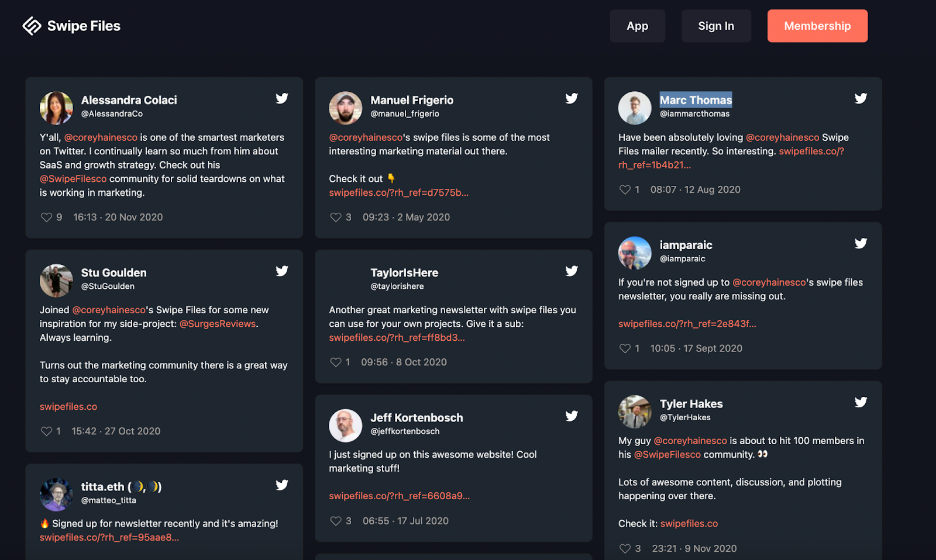The height and width of the screenshot is (560, 936).
Task: Like Jeff Kortenbosch's tweet via heart icon
Action: (x=336, y=521)
